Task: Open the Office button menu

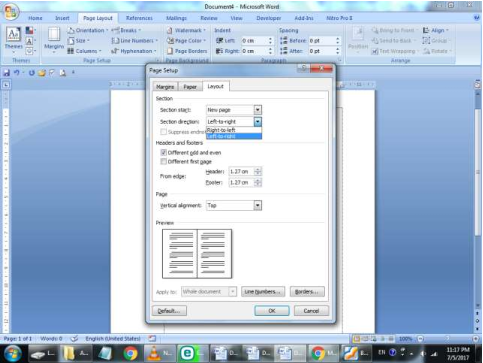Action: tap(10, 12)
